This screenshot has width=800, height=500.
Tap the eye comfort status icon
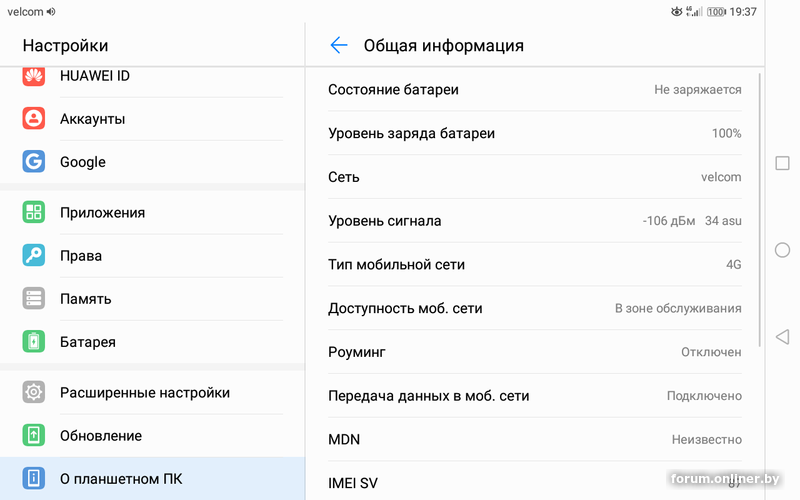coord(677,11)
